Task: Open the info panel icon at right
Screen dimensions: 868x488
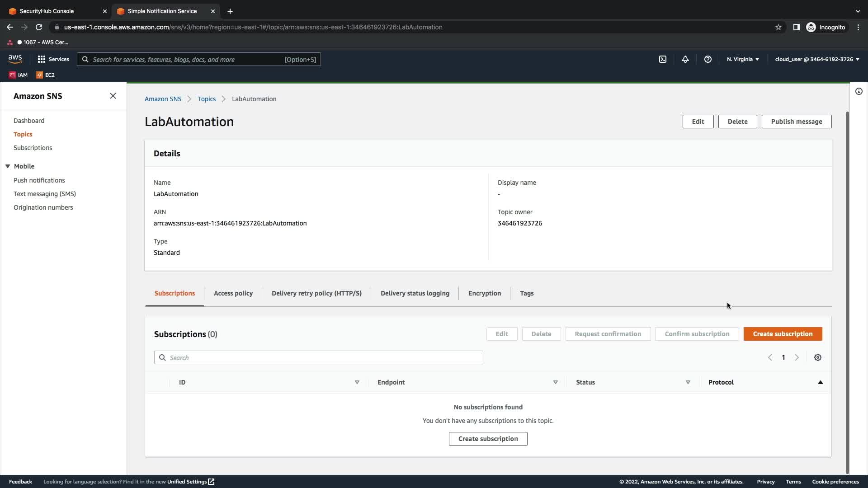Action: click(859, 91)
